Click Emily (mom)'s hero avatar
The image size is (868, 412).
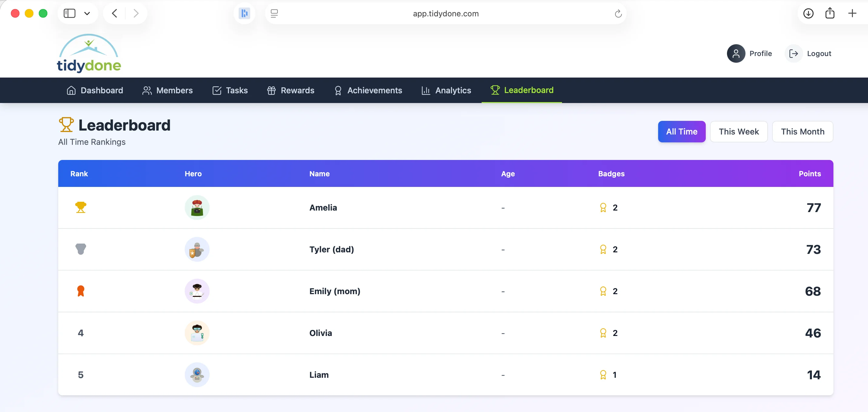(197, 291)
